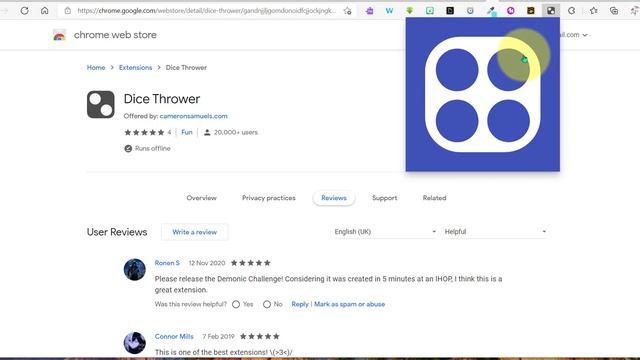Open the blue W extension

click(389, 11)
